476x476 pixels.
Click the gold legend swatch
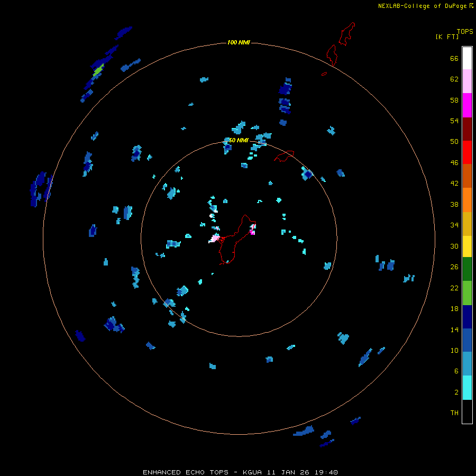tap(467, 223)
